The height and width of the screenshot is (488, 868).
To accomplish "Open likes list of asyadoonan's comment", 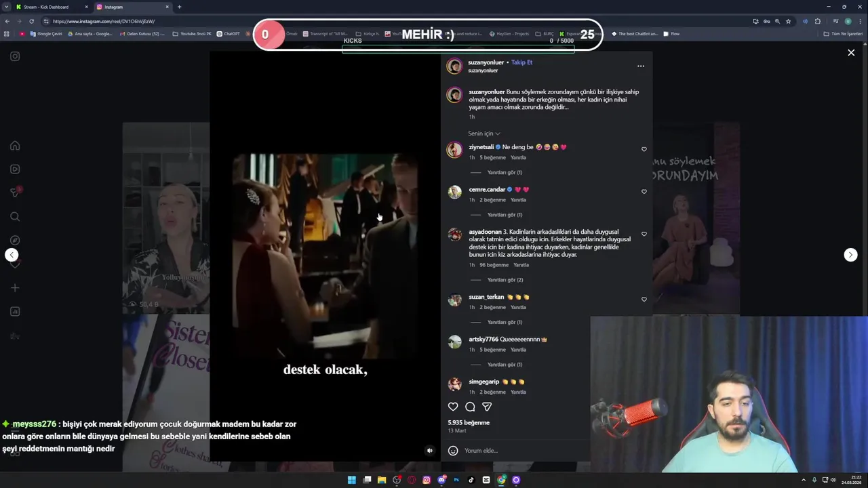I will pyautogui.click(x=494, y=265).
